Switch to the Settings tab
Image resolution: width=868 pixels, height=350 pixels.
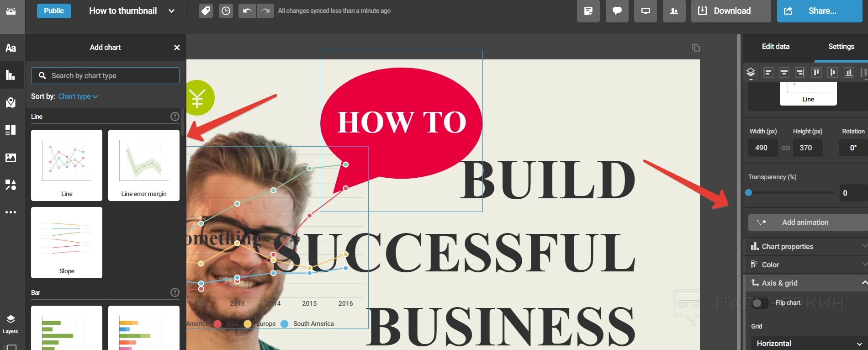point(841,47)
